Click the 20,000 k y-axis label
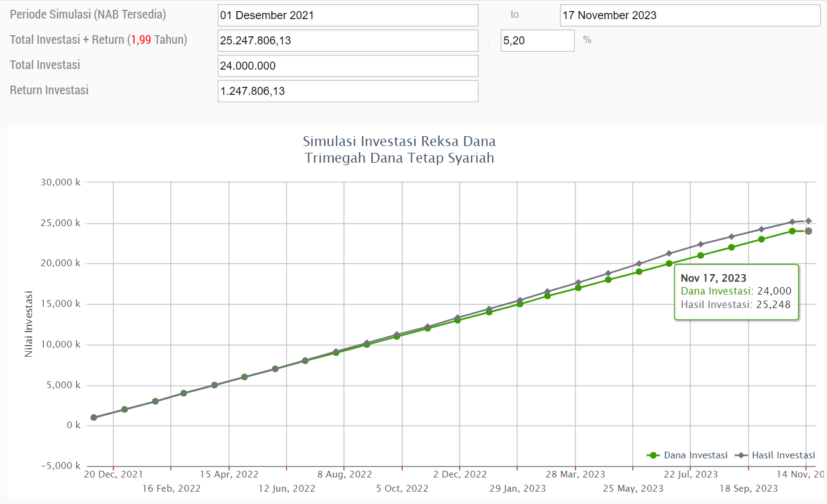Viewport: 827px width, 504px height. coord(60,263)
